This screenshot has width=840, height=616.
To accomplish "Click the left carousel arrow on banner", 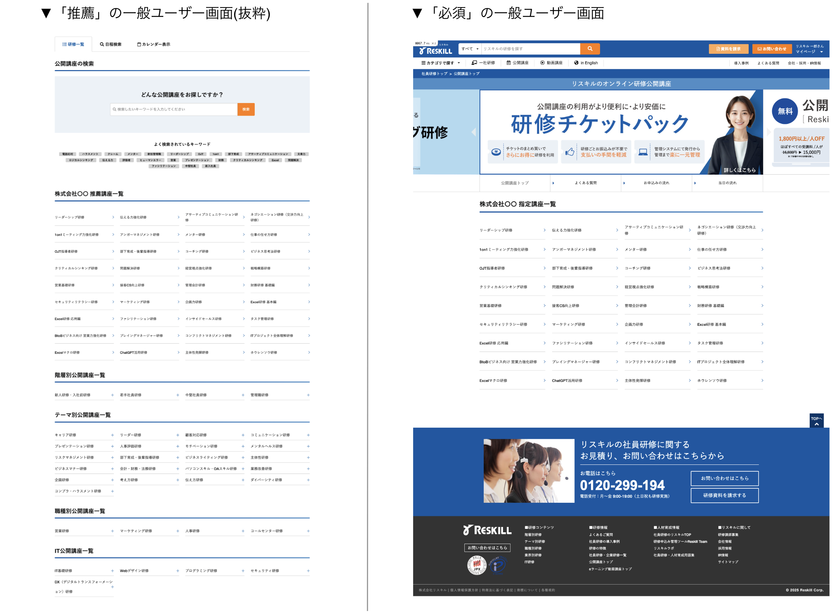I will click(x=473, y=132).
